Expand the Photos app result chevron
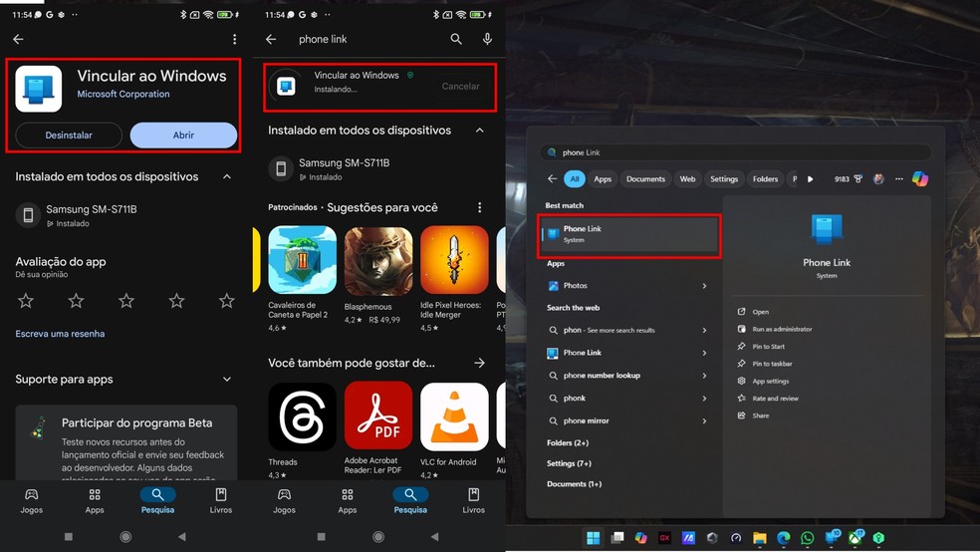980x552 pixels. (x=704, y=286)
